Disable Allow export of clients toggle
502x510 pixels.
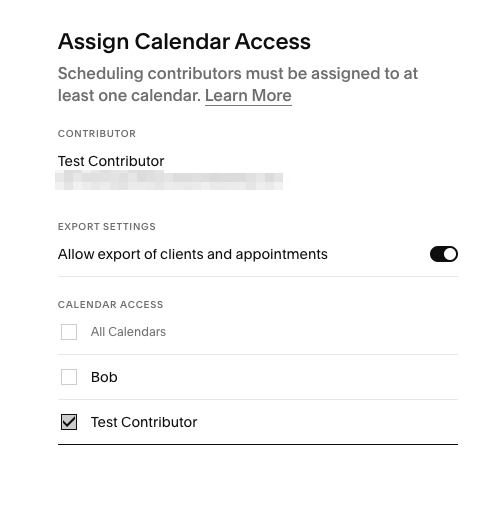pyautogui.click(x=444, y=254)
